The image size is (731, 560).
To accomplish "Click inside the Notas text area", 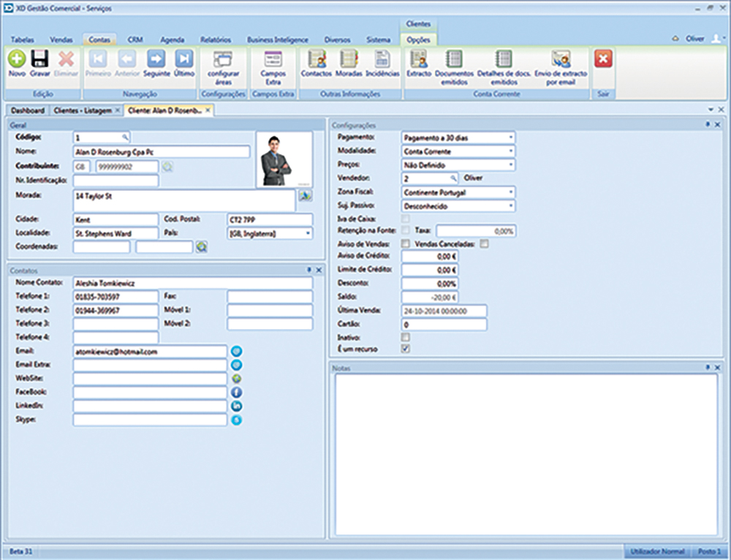I will (x=525, y=453).
